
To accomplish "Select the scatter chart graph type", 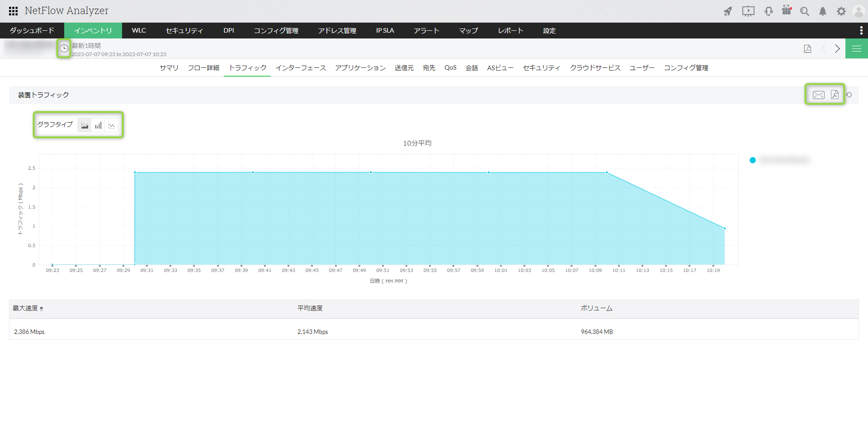I will (112, 125).
